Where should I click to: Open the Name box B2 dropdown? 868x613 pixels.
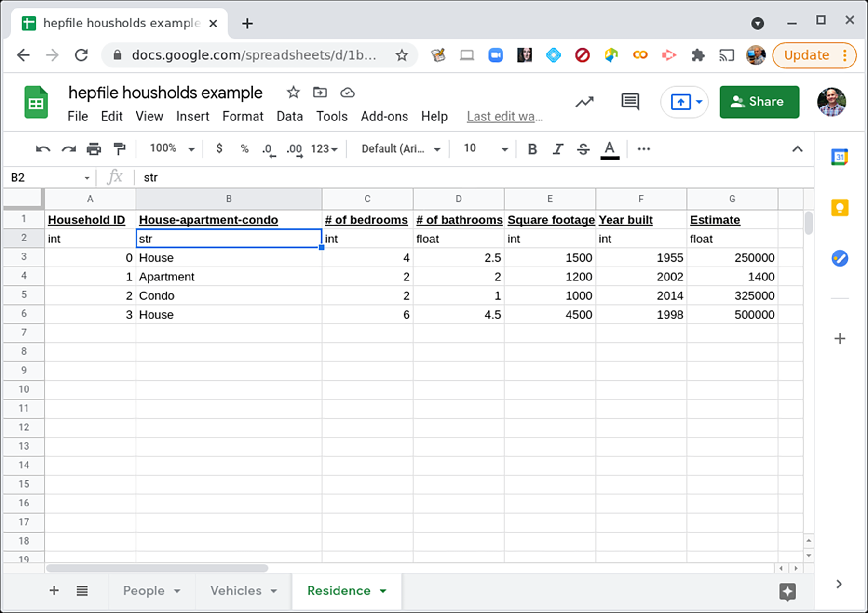click(x=87, y=178)
